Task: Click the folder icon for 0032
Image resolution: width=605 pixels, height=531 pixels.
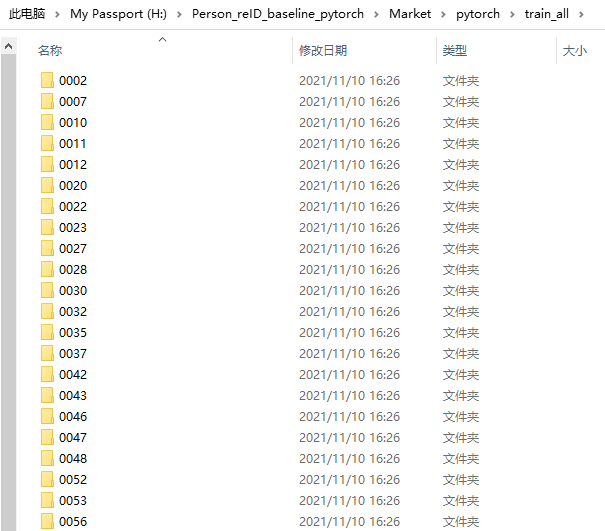Action: tap(47, 311)
